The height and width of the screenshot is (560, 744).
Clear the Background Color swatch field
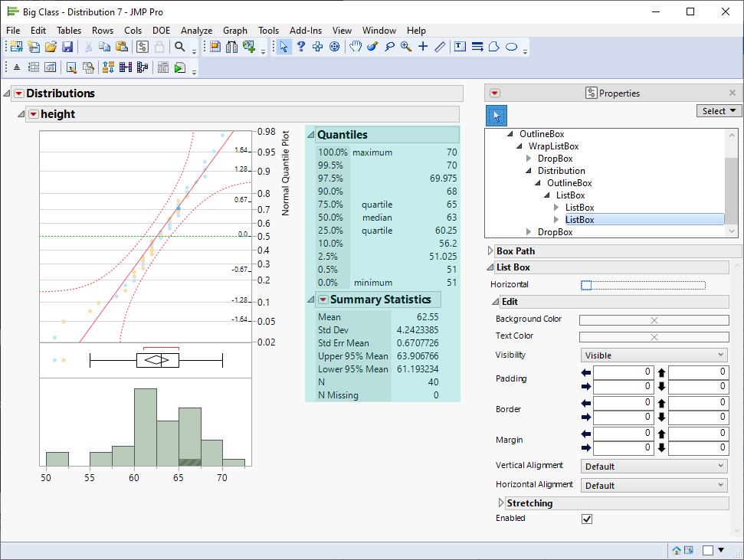(653, 319)
